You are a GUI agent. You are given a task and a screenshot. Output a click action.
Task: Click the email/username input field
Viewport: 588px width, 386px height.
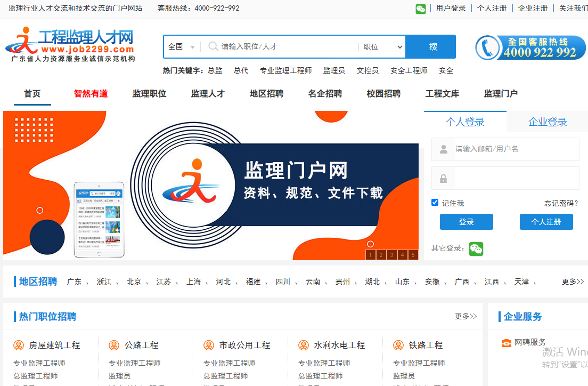[506, 149]
